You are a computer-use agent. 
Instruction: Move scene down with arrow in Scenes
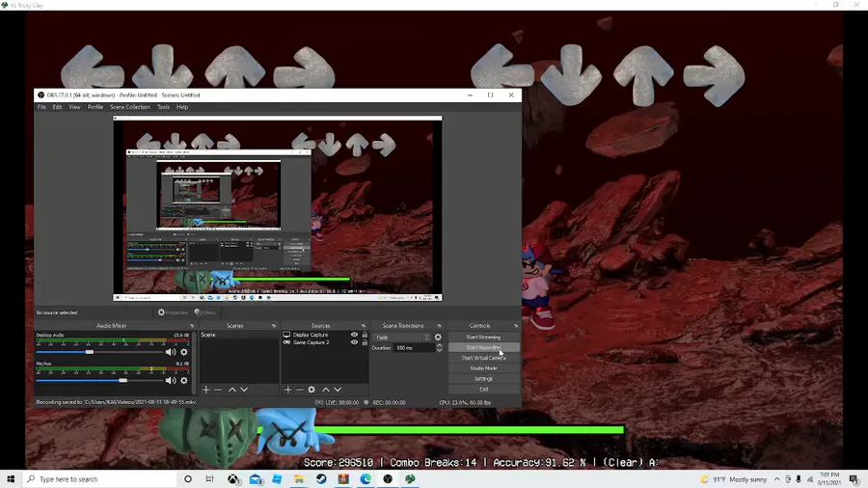(244, 390)
